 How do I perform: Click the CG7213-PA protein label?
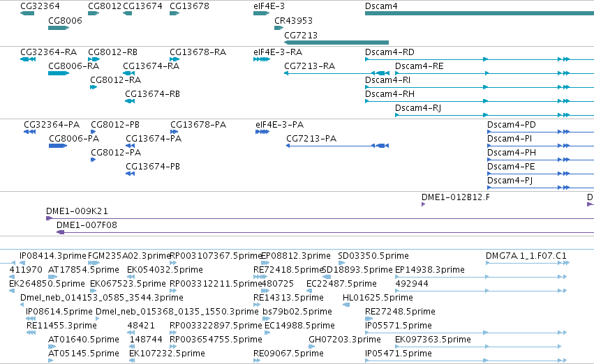pyautogui.click(x=311, y=139)
